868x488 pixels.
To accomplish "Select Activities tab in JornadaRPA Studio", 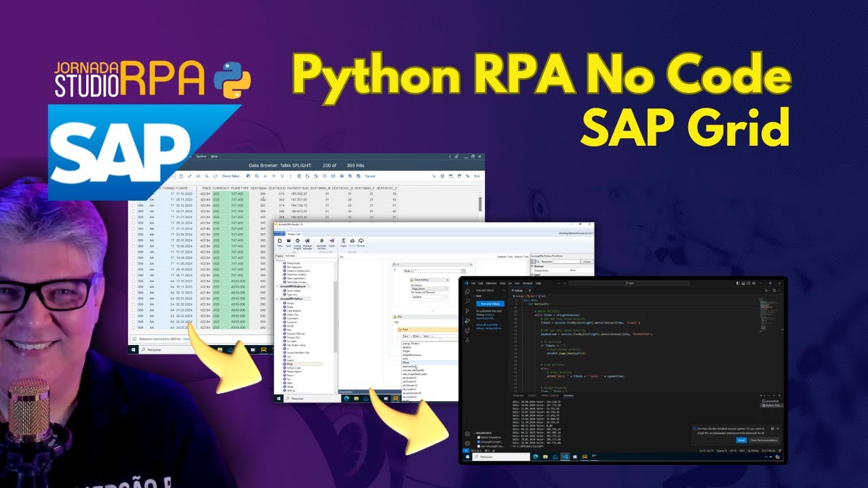I will coord(290,256).
